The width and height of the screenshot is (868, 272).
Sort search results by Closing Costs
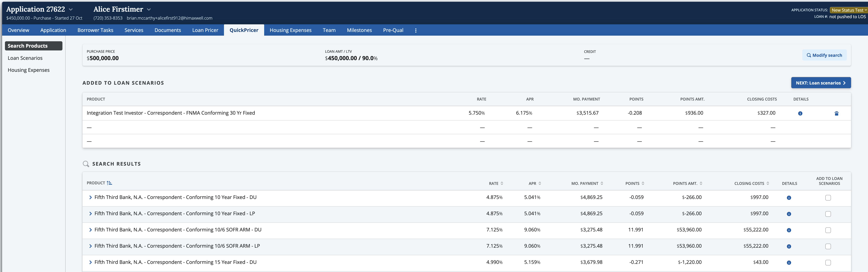click(x=768, y=183)
